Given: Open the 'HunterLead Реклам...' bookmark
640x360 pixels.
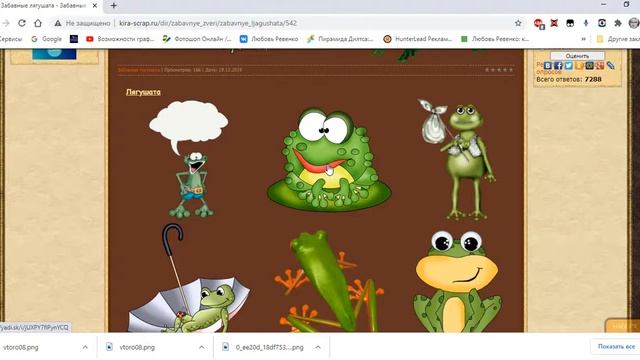Looking at the screenshot, I should [418, 39].
